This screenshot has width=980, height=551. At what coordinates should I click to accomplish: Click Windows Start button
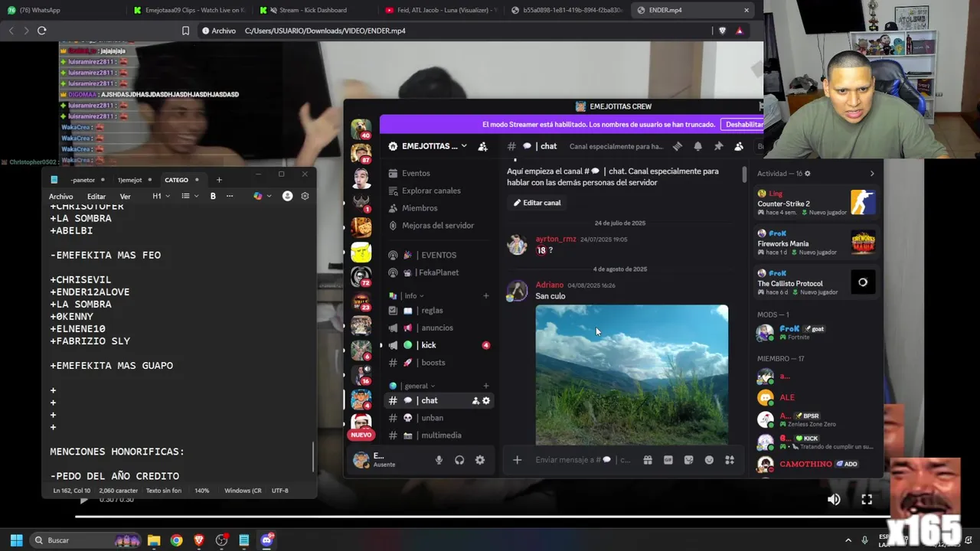tap(16, 540)
